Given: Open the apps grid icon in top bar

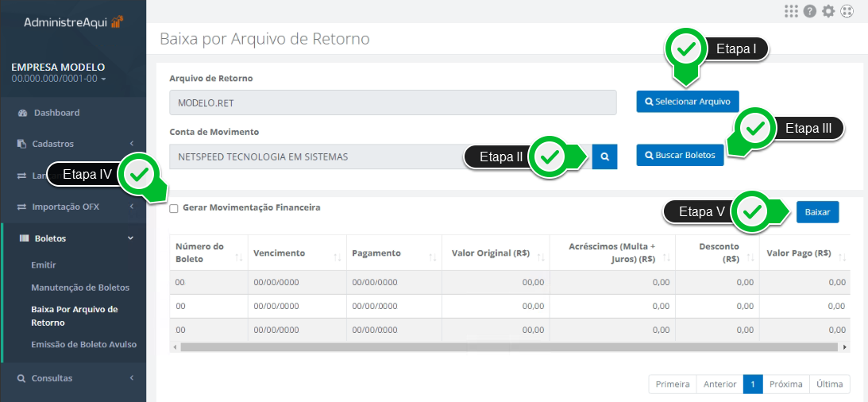Looking at the screenshot, I should (x=791, y=11).
